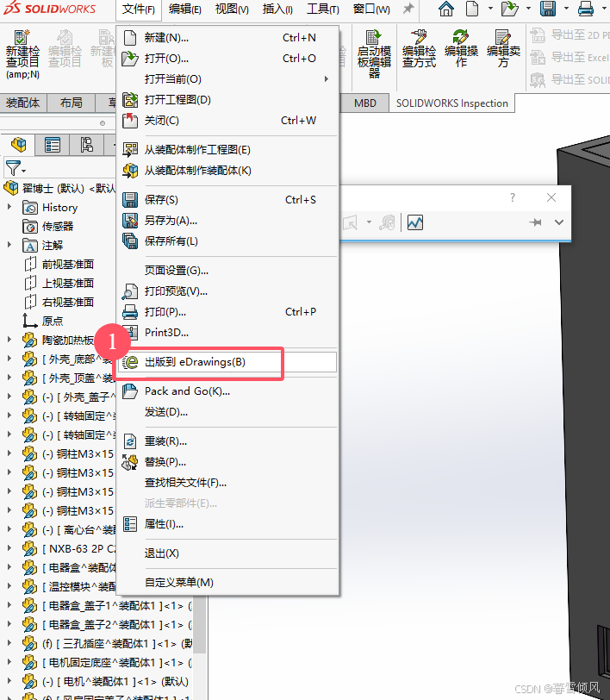Open the Insert (插入) menu
The width and height of the screenshot is (610, 700).
(x=277, y=9)
